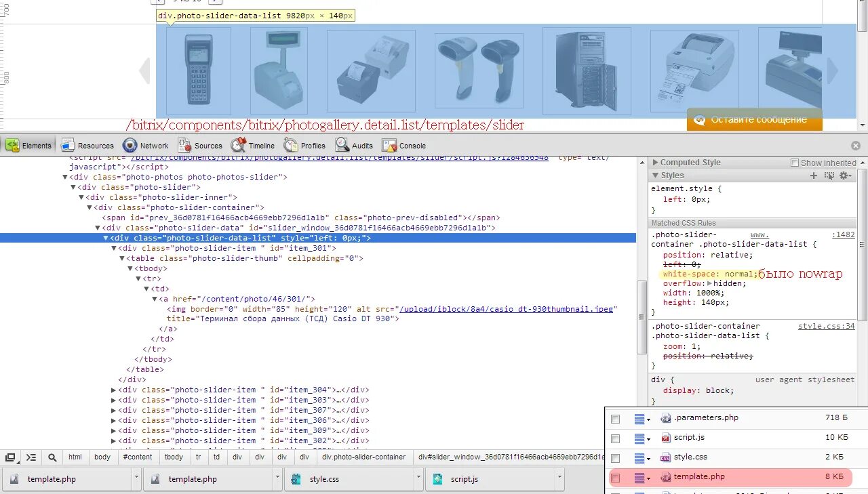
Task: Open the dropdown arrow of script.js download
Action: click(559, 478)
